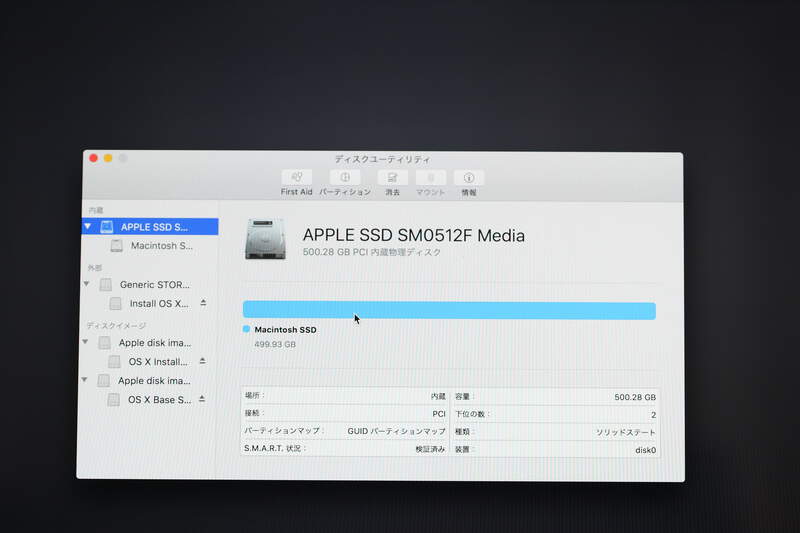Click the large hard drive icon
800x533 pixels.
pos(265,239)
